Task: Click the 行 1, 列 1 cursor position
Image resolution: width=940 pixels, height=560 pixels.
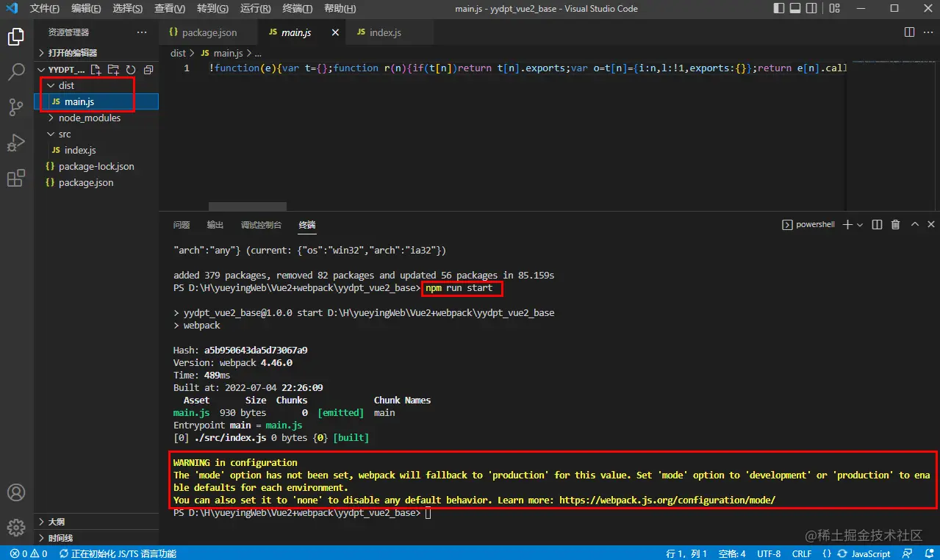Action: pyautogui.click(x=686, y=553)
